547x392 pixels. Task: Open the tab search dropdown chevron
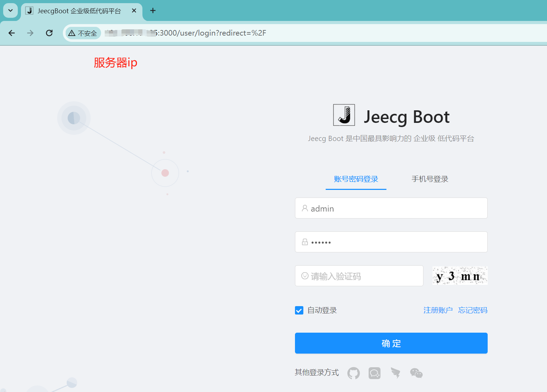click(10, 10)
